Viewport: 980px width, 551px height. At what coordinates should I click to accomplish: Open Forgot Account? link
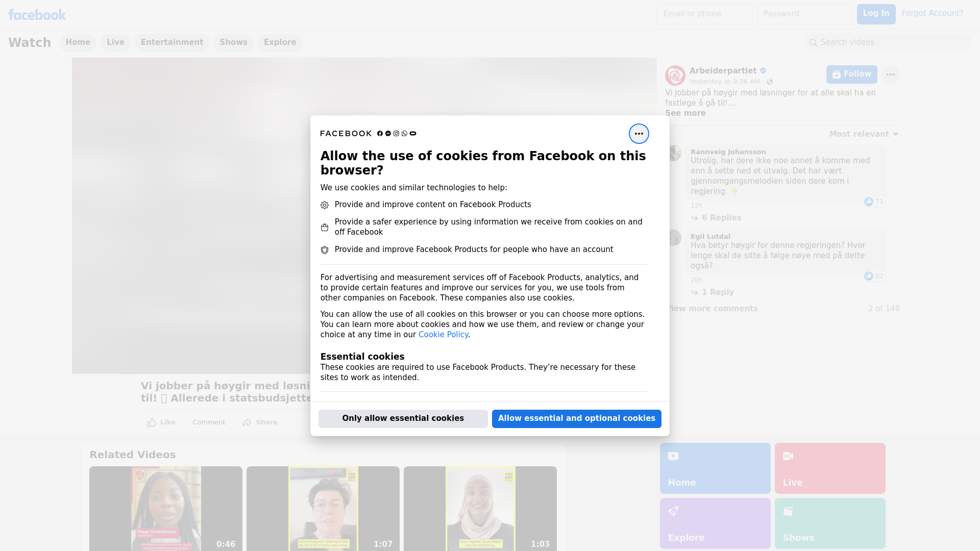point(932,14)
